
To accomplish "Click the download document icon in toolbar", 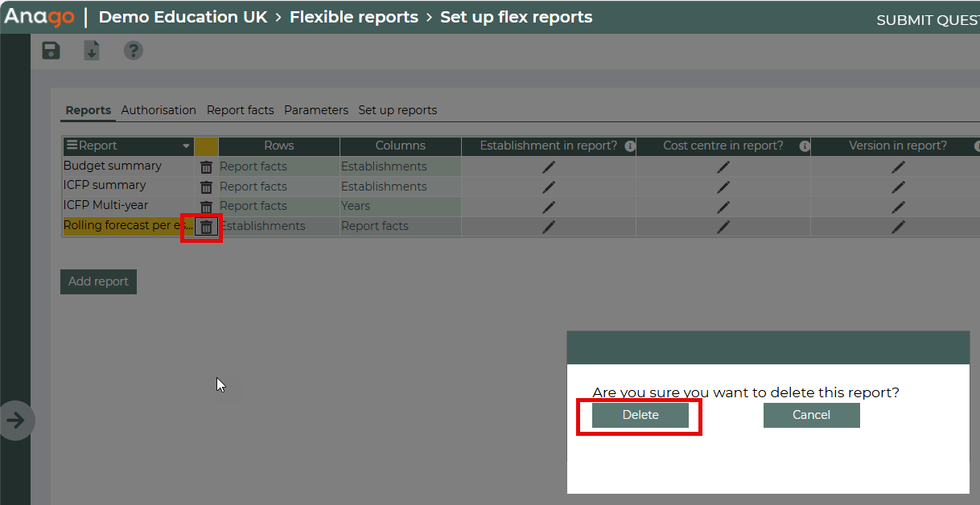I will click(x=92, y=51).
